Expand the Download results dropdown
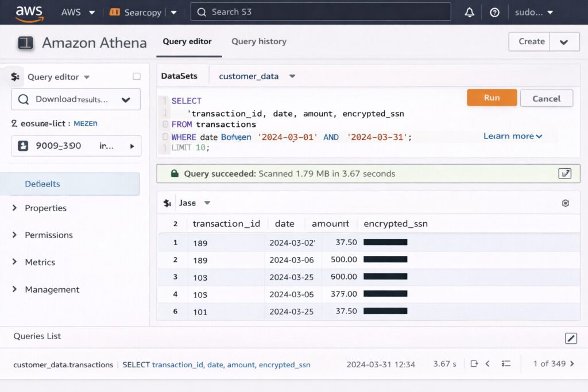 (x=126, y=100)
